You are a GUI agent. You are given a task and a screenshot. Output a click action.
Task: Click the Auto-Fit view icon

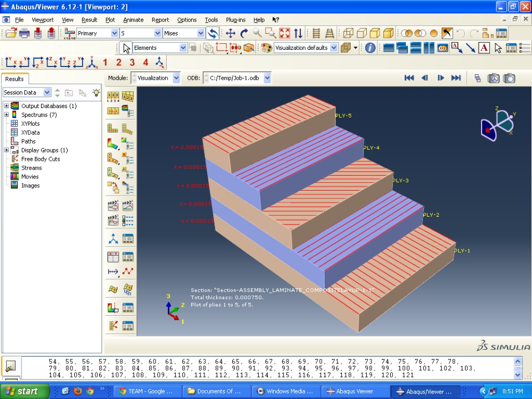tap(284, 33)
